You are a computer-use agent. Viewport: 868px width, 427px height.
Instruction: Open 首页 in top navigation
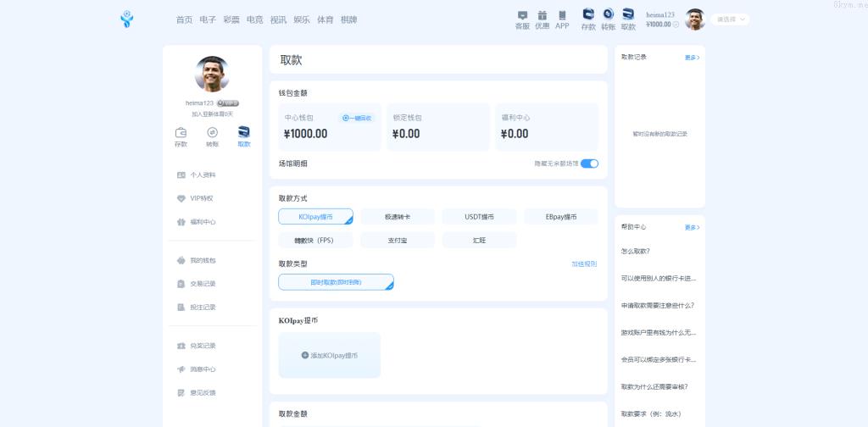point(184,19)
